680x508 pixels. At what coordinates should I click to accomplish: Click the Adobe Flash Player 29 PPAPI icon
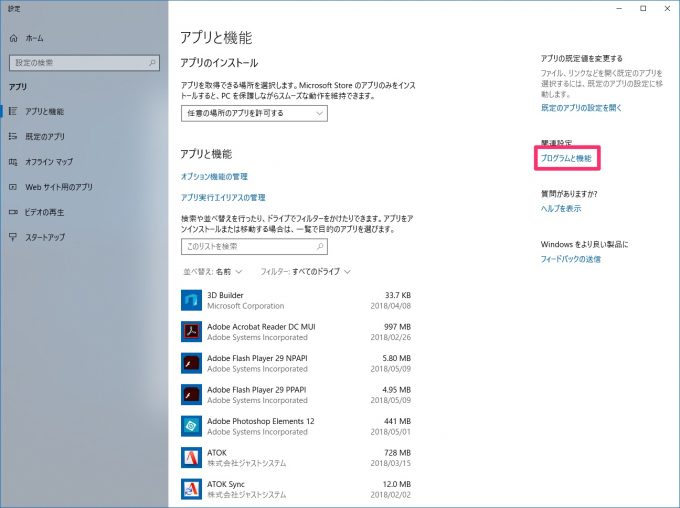pos(191,395)
